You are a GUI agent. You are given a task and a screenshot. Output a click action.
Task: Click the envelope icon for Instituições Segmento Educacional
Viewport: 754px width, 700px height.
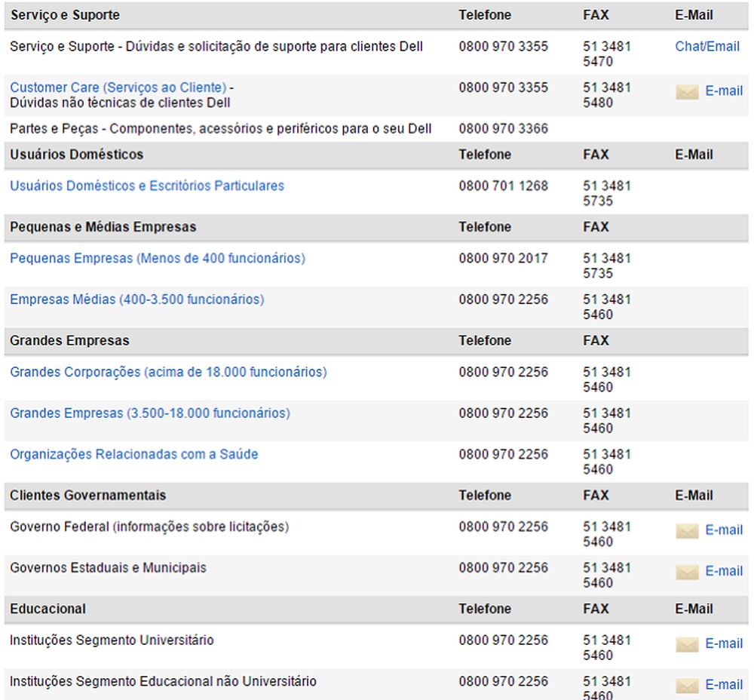[x=688, y=685]
